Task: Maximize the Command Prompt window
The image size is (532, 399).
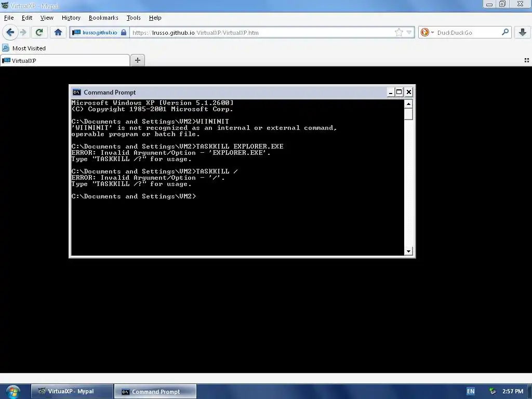Action: 400,92
